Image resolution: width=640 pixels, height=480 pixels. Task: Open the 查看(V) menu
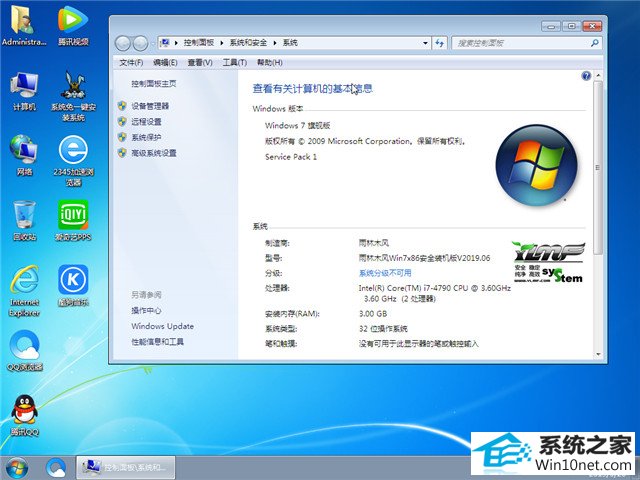pos(200,62)
